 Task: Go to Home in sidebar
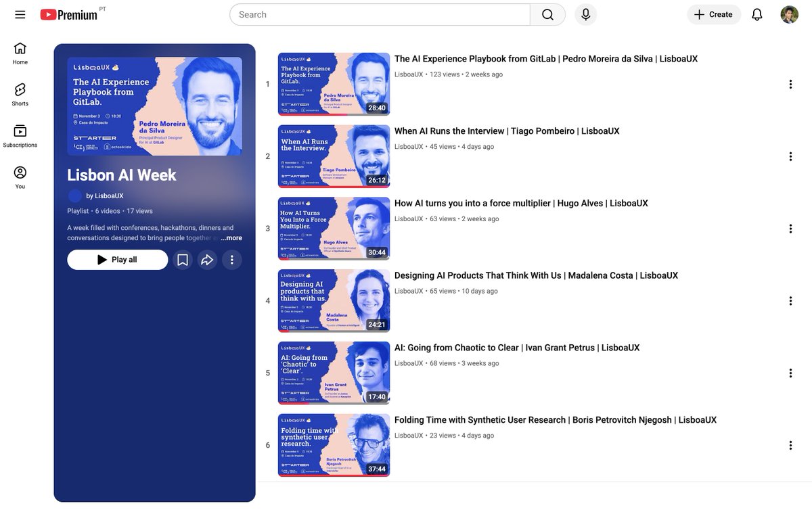[x=20, y=53]
